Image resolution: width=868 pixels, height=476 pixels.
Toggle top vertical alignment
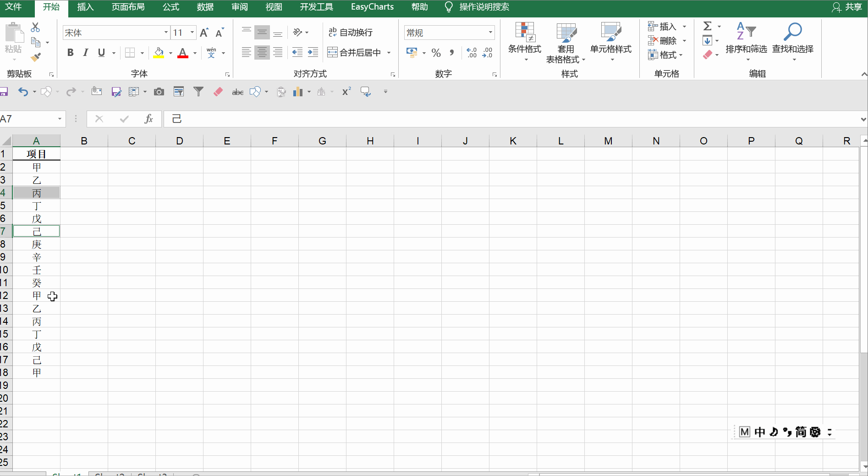pos(247,32)
